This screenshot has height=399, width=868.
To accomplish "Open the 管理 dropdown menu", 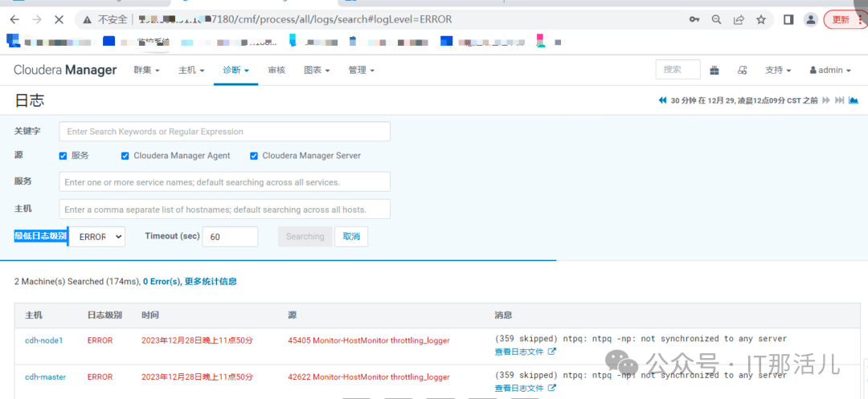I will click(x=362, y=70).
